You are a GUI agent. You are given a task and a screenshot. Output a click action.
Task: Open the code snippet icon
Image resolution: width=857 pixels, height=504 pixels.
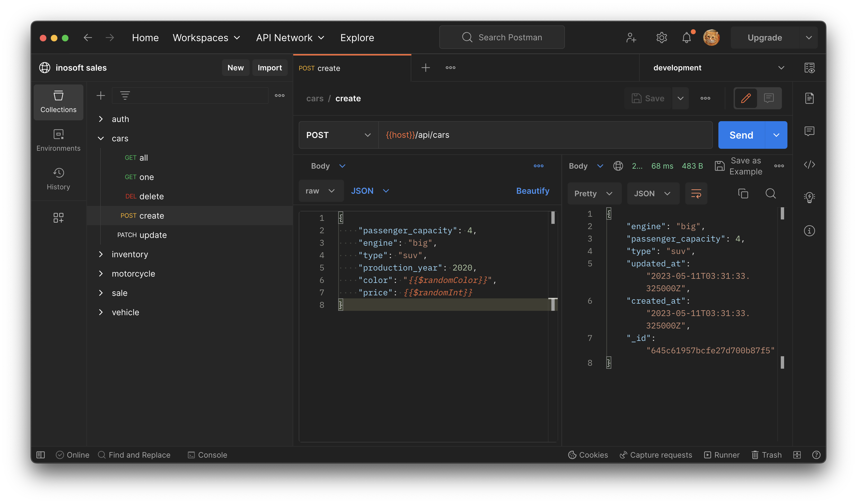pyautogui.click(x=810, y=165)
